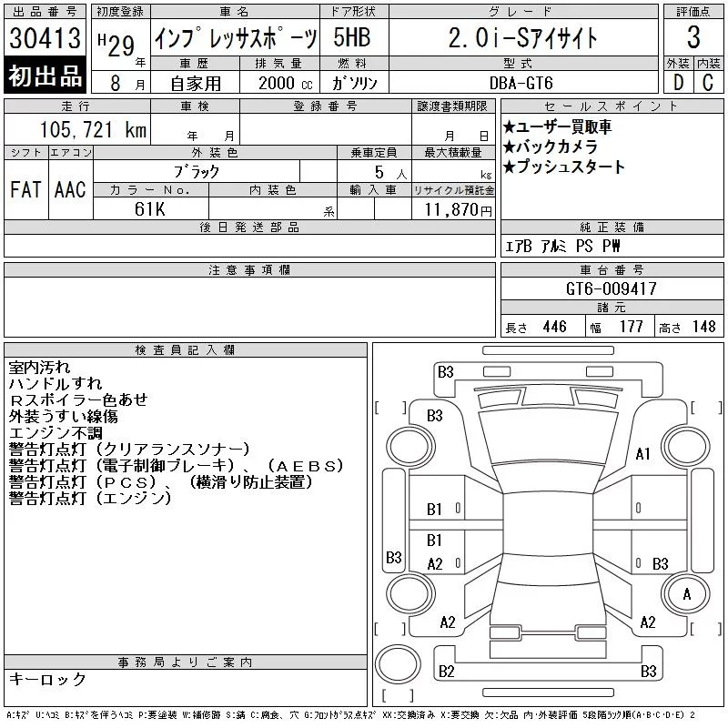
Task: Click the displacement value 2000 cc
Action: [285, 84]
